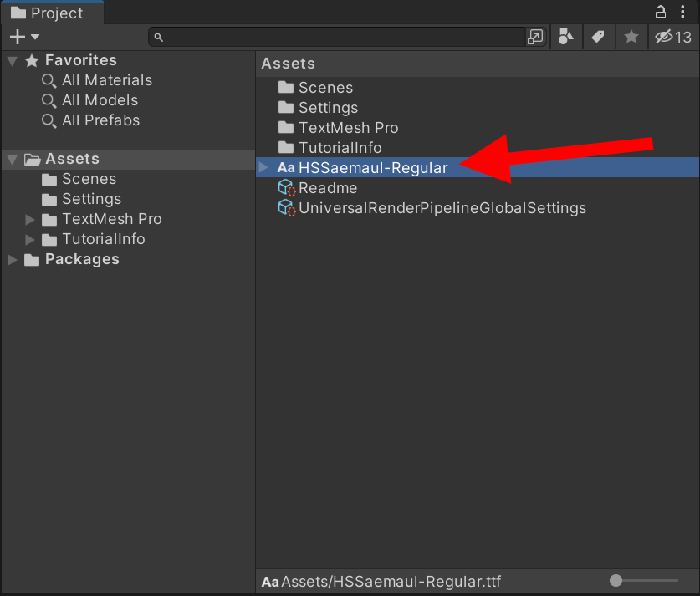Viewport: 700px width, 596px height.
Task: Click the Assets/HSSaemaul-Regular.ttf path label
Action: click(x=391, y=582)
